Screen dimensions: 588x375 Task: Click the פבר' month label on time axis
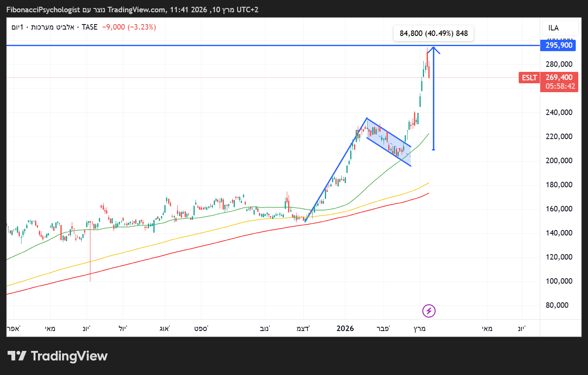383,328
